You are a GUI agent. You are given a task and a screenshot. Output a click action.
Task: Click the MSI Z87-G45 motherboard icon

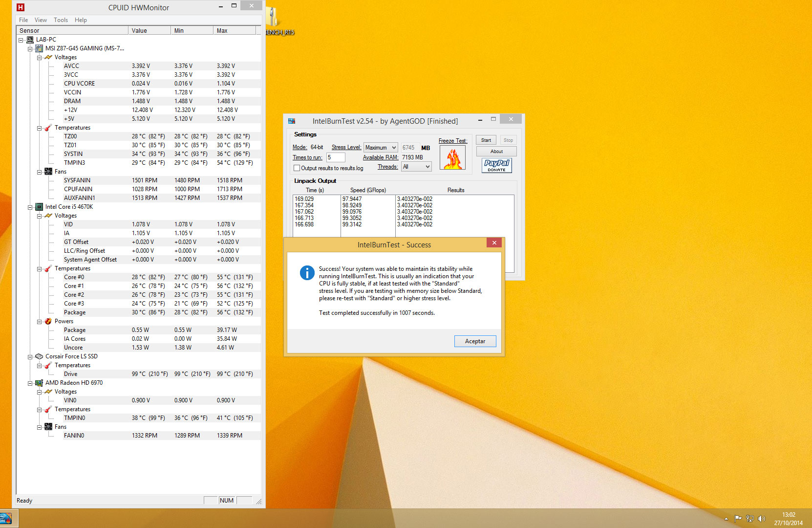click(x=39, y=48)
